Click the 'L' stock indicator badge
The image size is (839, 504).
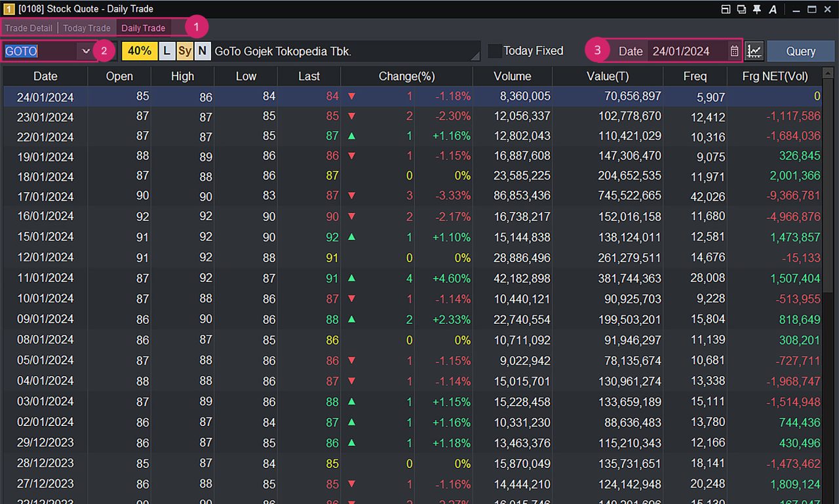[167, 51]
